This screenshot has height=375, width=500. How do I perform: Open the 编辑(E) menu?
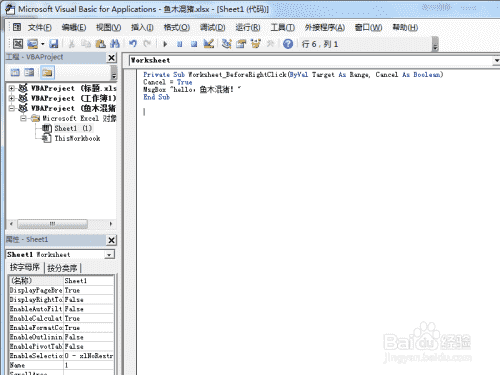(x=74, y=27)
